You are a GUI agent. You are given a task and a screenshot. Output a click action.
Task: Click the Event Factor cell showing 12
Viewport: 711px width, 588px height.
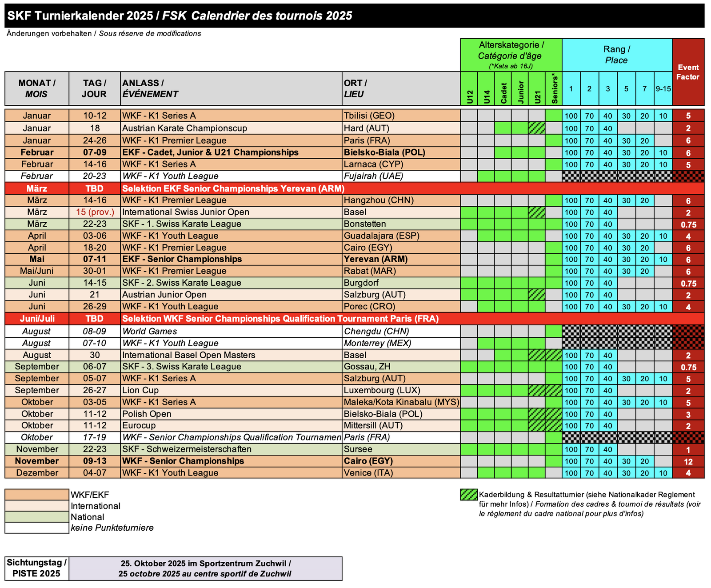point(688,461)
